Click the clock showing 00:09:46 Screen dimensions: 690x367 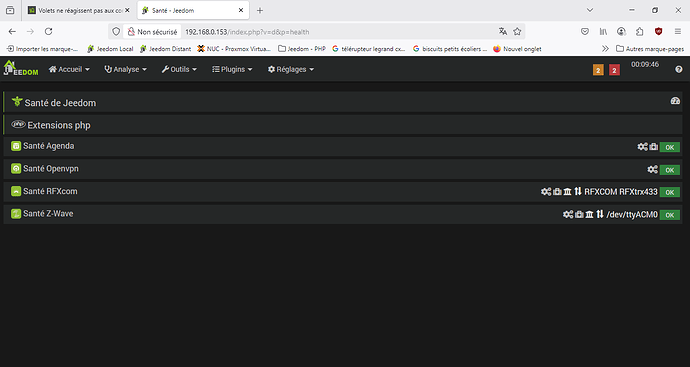pos(645,64)
